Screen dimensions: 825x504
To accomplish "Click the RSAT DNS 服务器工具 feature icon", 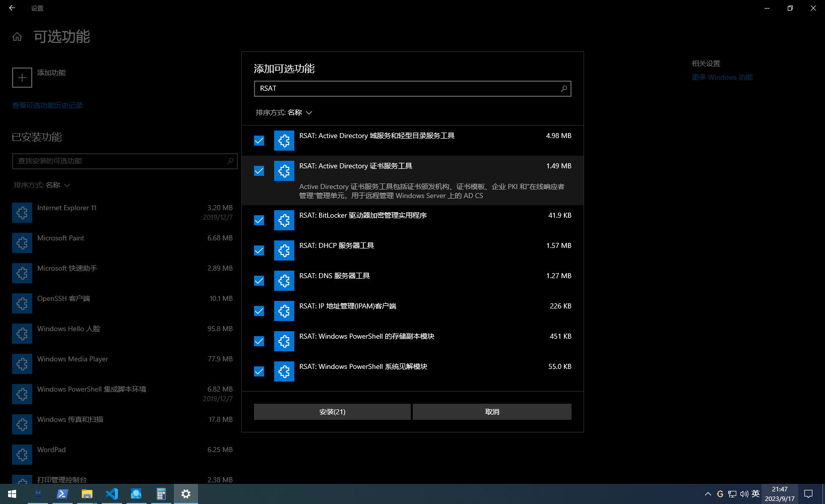I will 284,281.
